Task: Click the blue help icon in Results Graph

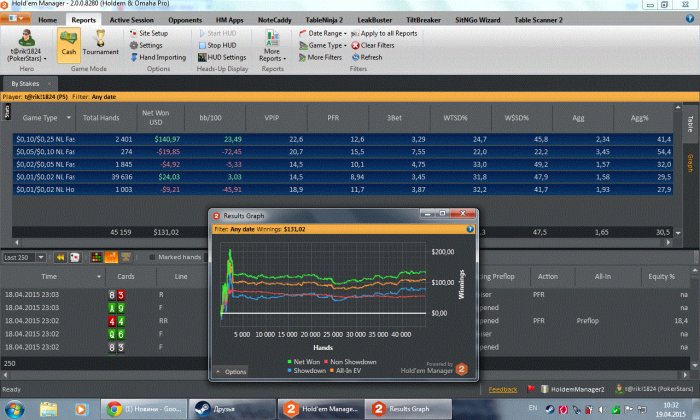Action: pyautogui.click(x=470, y=229)
